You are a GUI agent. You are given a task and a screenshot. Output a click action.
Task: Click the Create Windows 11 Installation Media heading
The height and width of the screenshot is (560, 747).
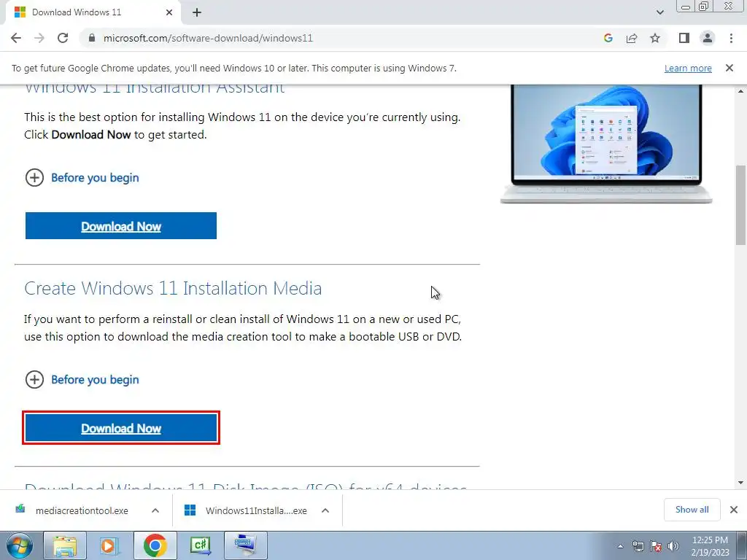tap(173, 288)
